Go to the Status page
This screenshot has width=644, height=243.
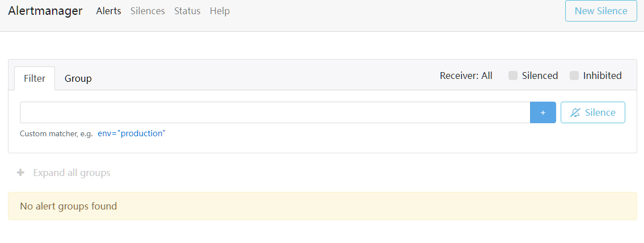(x=187, y=11)
